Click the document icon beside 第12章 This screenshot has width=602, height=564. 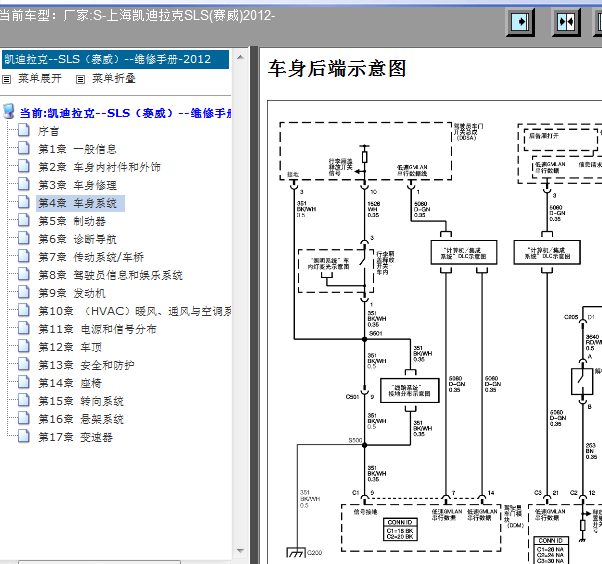tap(24, 346)
